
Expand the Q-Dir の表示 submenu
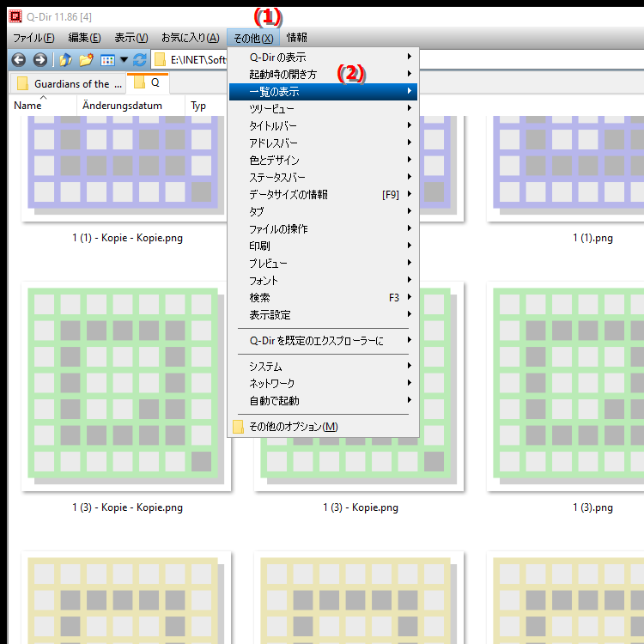pyautogui.click(x=323, y=57)
